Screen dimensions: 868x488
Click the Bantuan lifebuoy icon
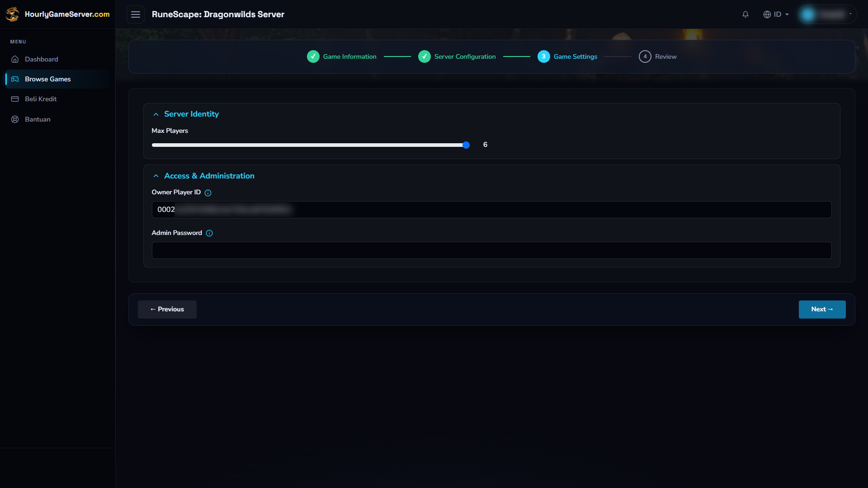15,119
